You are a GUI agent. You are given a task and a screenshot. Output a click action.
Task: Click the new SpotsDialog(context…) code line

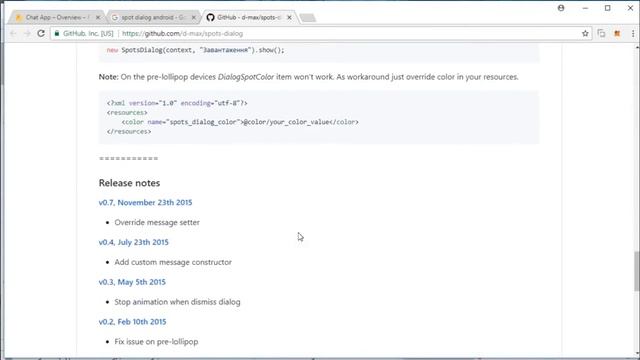click(196, 50)
